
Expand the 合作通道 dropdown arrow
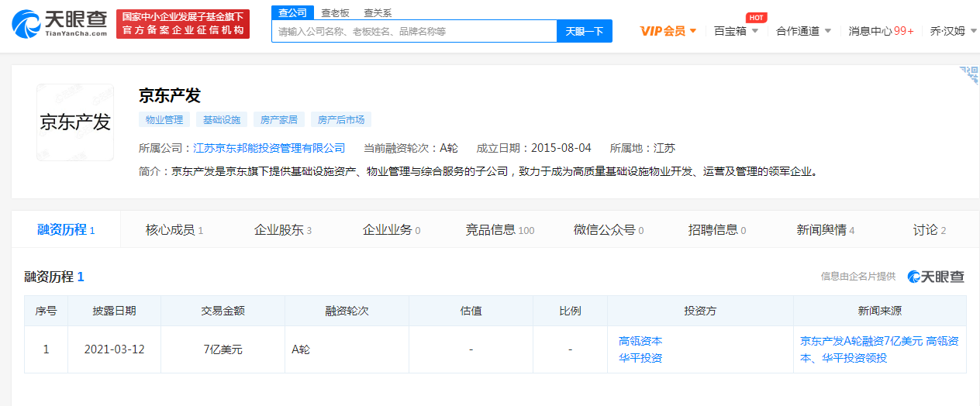point(827,31)
